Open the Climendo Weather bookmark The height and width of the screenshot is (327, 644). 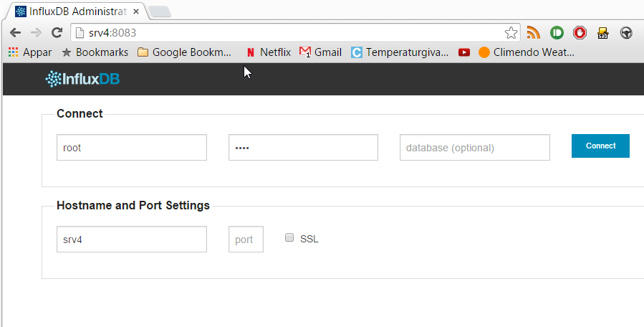[526, 52]
